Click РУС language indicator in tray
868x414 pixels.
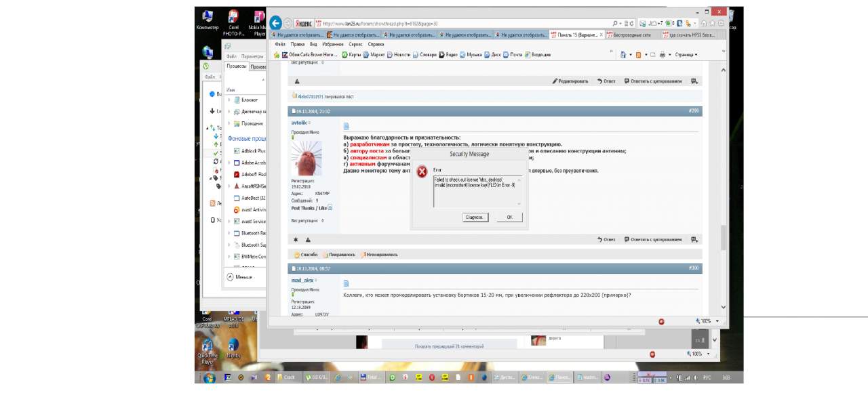706,377
